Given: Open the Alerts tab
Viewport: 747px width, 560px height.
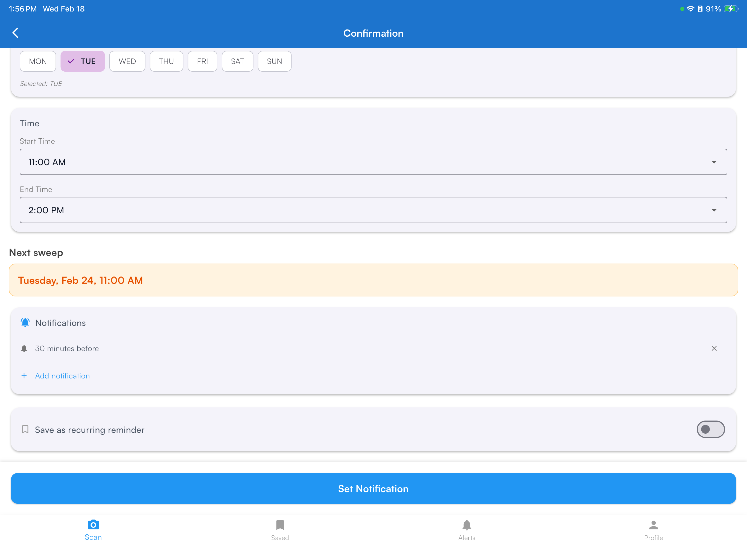Looking at the screenshot, I should [x=467, y=530].
